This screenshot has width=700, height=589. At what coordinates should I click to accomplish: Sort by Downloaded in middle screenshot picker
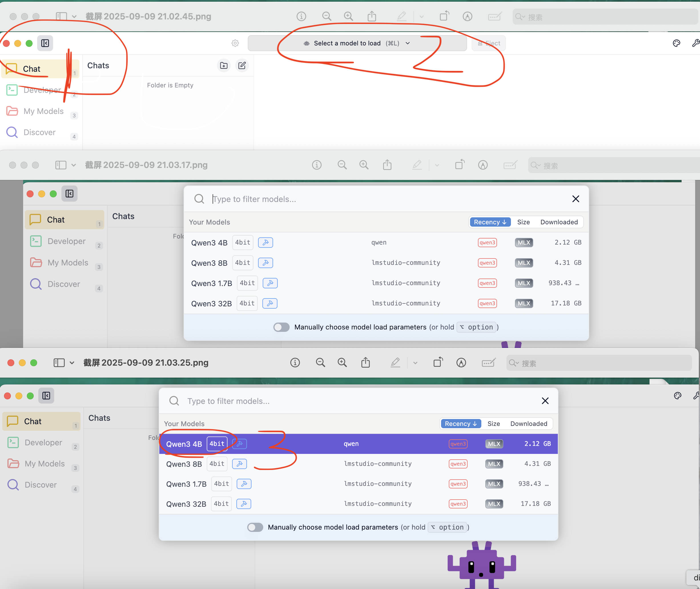559,222
